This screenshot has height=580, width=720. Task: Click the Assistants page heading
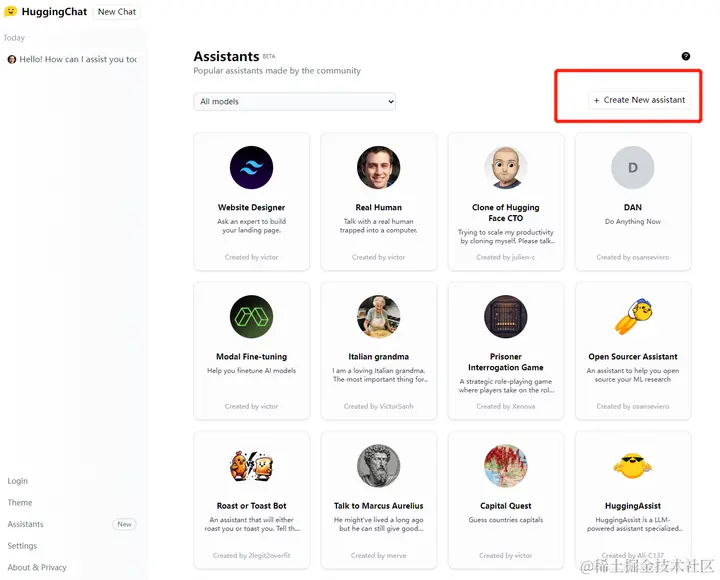pyautogui.click(x=226, y=56)
